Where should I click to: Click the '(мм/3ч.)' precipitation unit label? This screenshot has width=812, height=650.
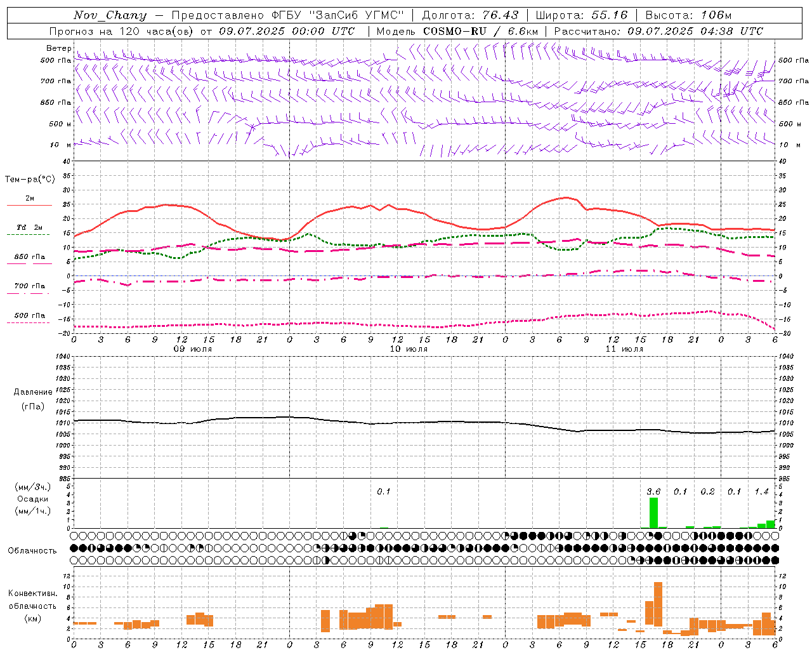(32, 487)
